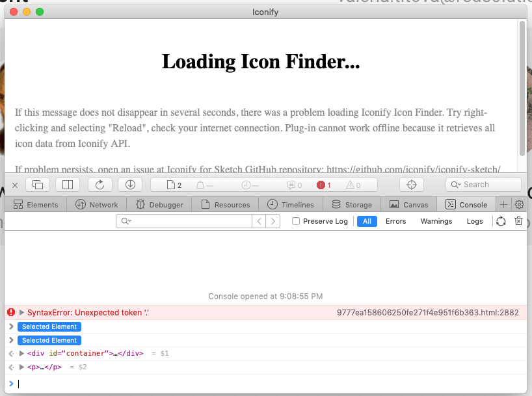Switch filter to Warnings only

(436, 221)
